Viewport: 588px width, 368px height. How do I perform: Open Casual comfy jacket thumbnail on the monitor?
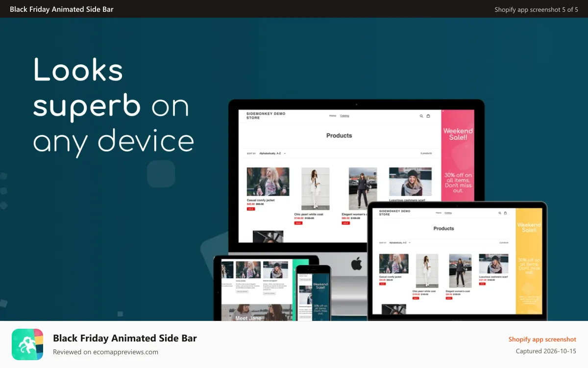pos(268,182)
